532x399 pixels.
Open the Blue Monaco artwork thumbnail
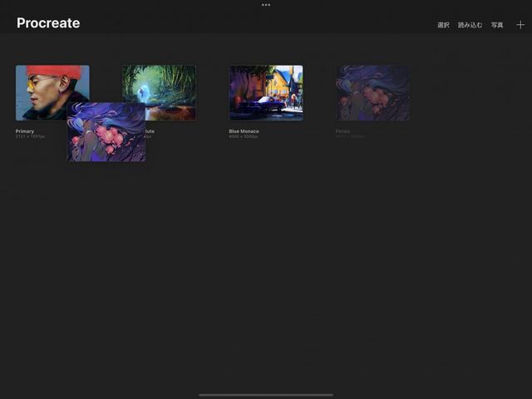(x=266, y=93)
